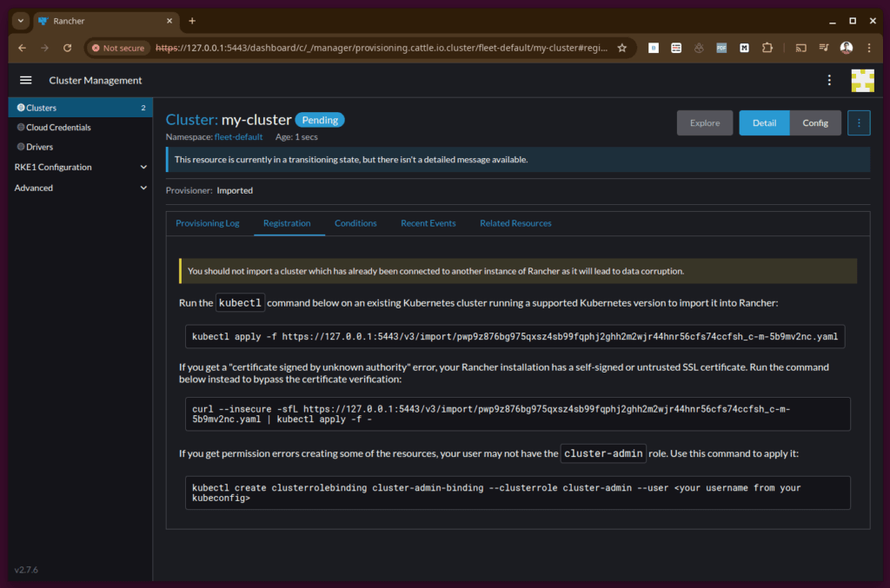The image size is (890, 588).
Task: Expand the Advanced sidebar section
Action: [80, 188]
